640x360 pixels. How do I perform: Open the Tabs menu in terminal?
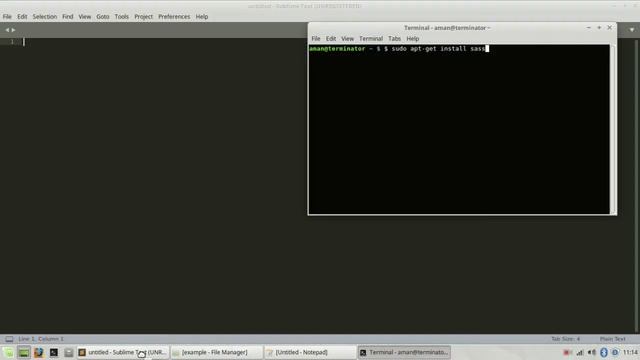pyautogui.click(x=394, y=39)
